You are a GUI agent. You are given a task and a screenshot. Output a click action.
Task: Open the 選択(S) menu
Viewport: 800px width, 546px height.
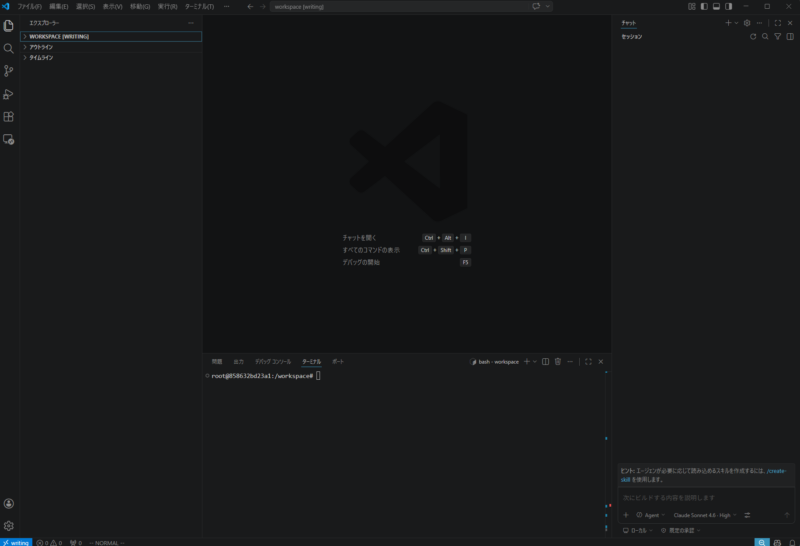pyautogui.click(x=85, y=7)
